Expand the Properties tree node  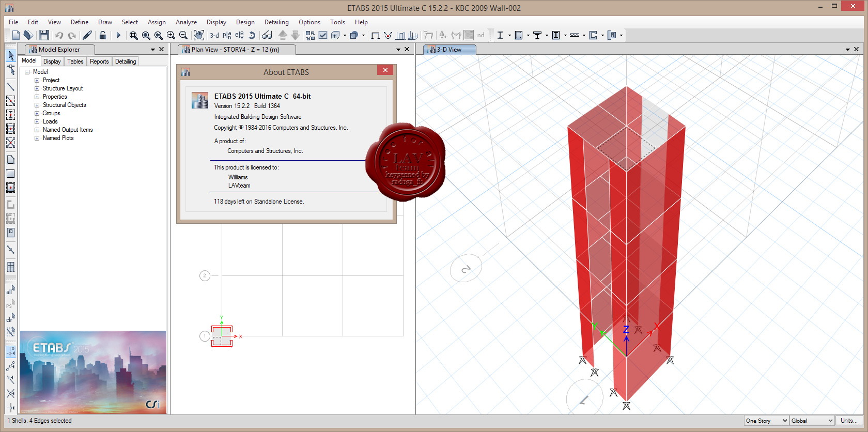click(37, 97)
